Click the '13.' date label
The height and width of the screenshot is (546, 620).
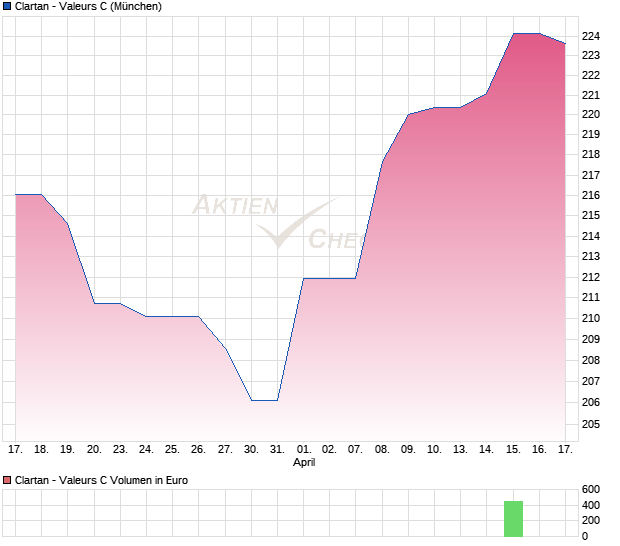click(x=460, y=450)
